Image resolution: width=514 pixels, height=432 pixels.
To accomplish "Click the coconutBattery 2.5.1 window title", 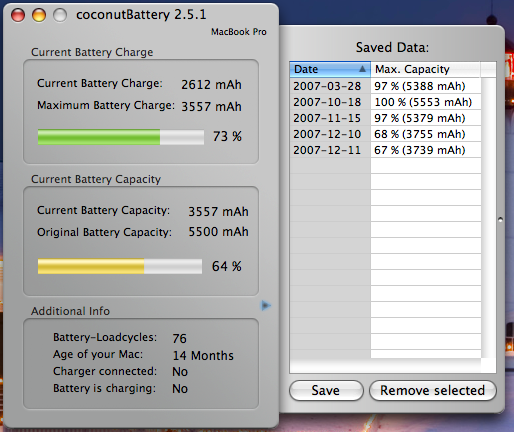I will point(141,15).
